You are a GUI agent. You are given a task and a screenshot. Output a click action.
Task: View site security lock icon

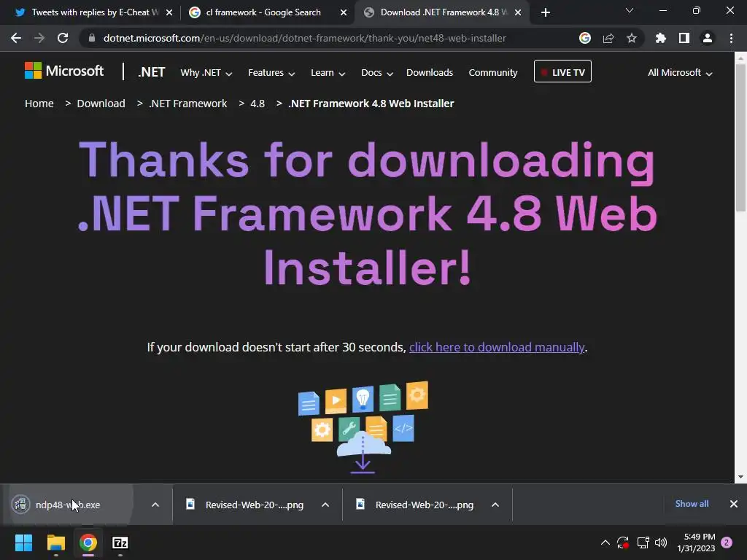tap(92, 38)
